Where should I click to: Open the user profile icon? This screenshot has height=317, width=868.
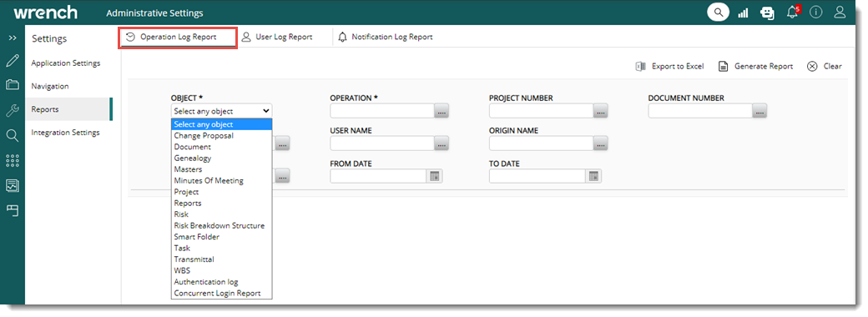tap(840, 13)
